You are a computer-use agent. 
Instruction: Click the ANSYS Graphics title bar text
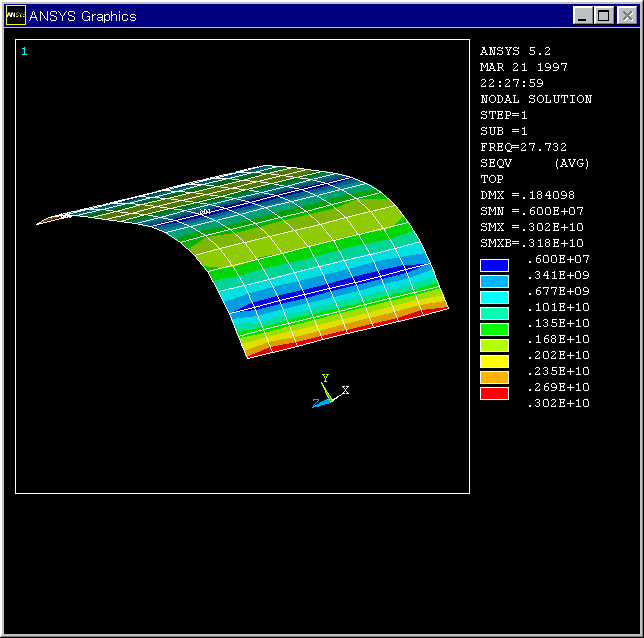[83, 16]
